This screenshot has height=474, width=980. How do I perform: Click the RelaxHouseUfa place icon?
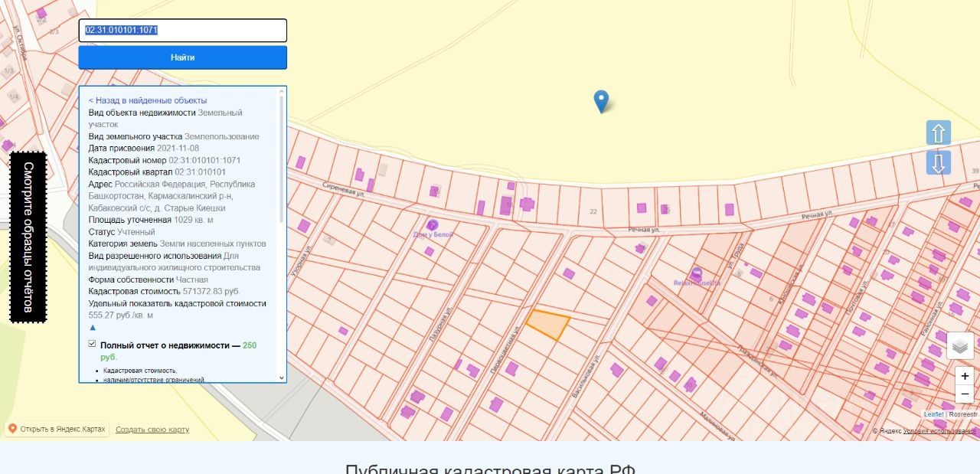[x=697, y=273]
